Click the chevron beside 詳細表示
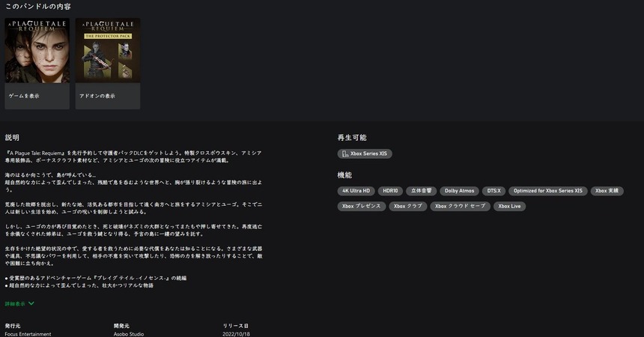 31,304
